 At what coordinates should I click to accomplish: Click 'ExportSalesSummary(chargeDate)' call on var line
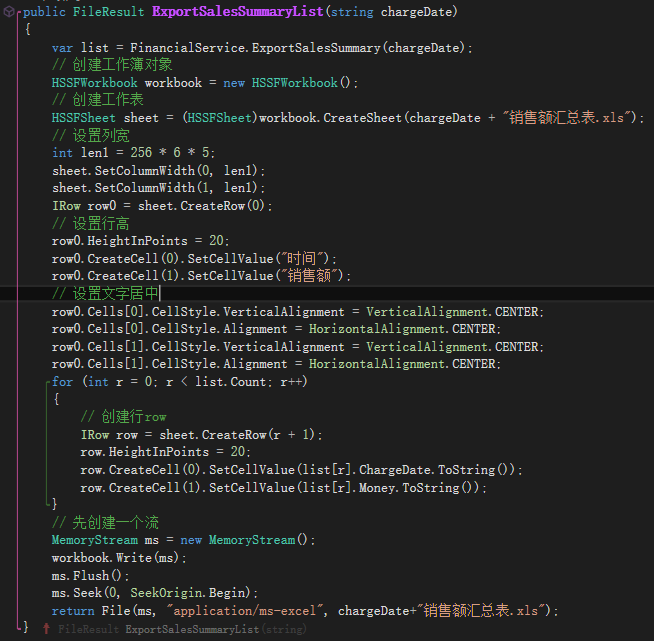pos(358,48)
